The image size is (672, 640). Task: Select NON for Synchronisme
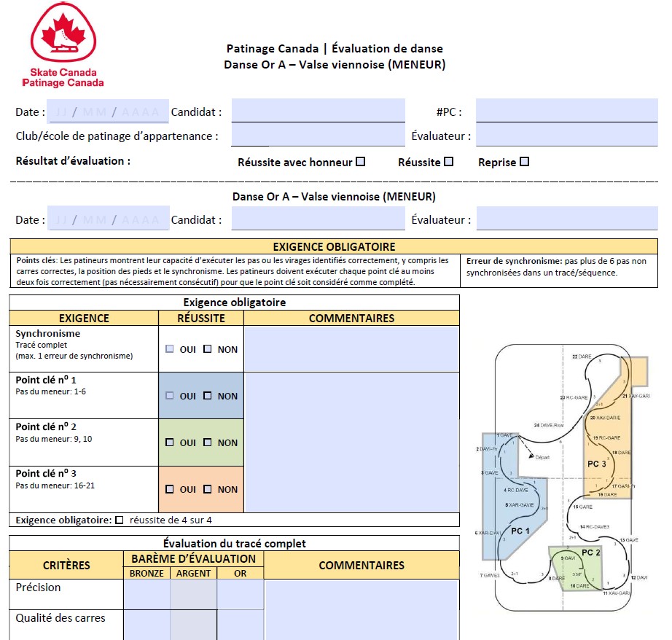pyautogui.click(x=208, y=349)
